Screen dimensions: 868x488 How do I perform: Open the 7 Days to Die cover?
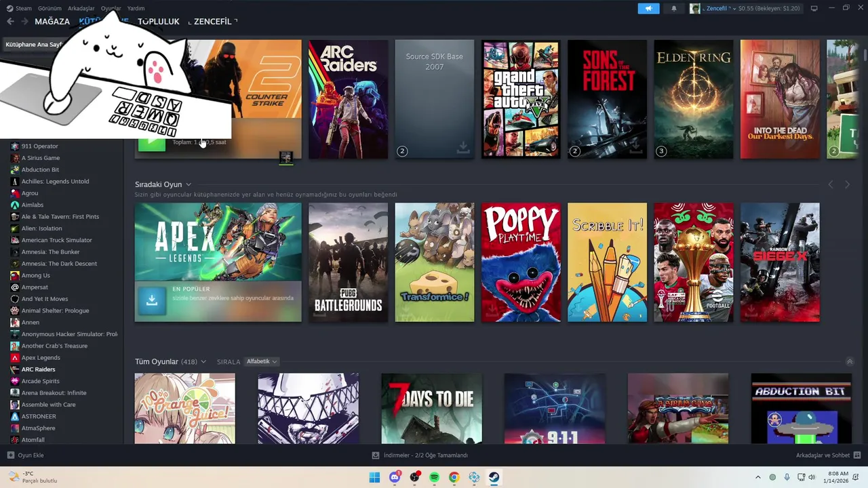[x=431, y=409]
